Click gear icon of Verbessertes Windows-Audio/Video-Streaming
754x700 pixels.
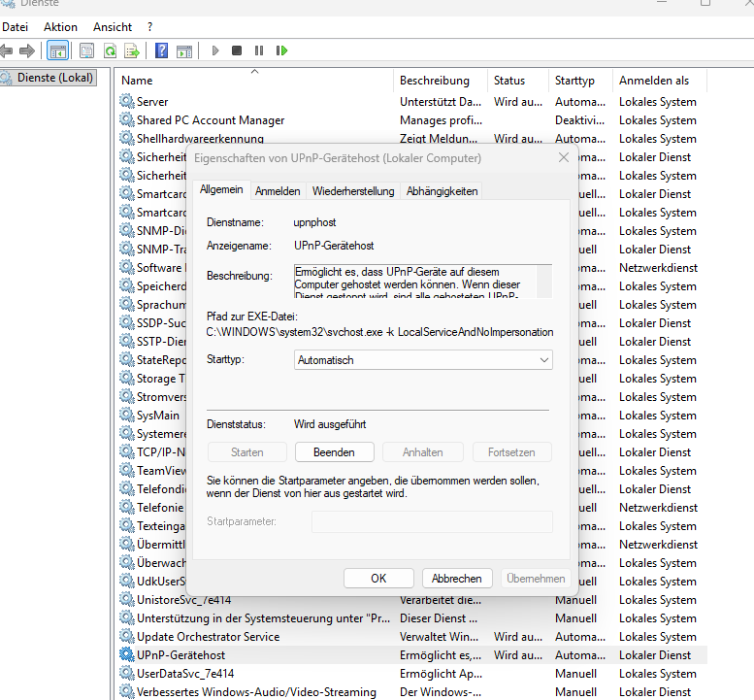click(126, 691)
